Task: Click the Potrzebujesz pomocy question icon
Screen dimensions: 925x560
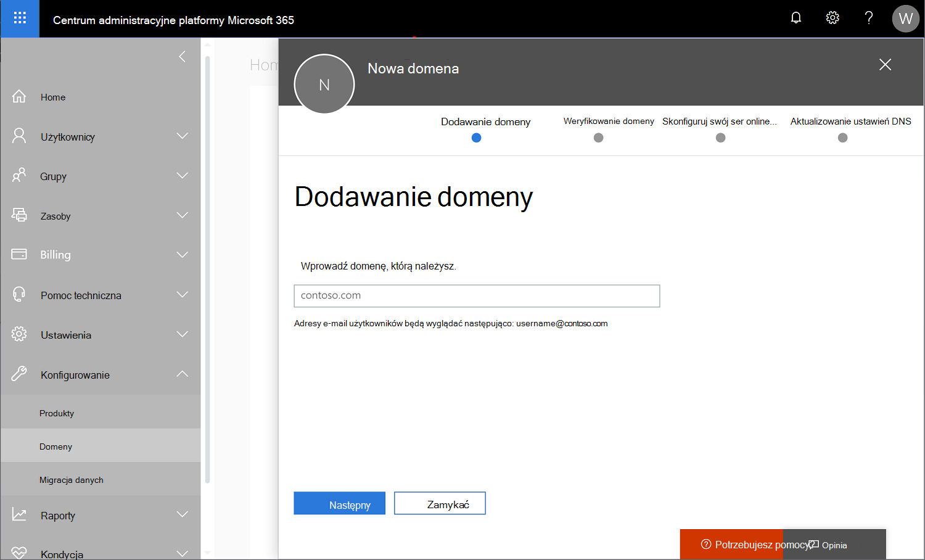Action: [706, 544]
